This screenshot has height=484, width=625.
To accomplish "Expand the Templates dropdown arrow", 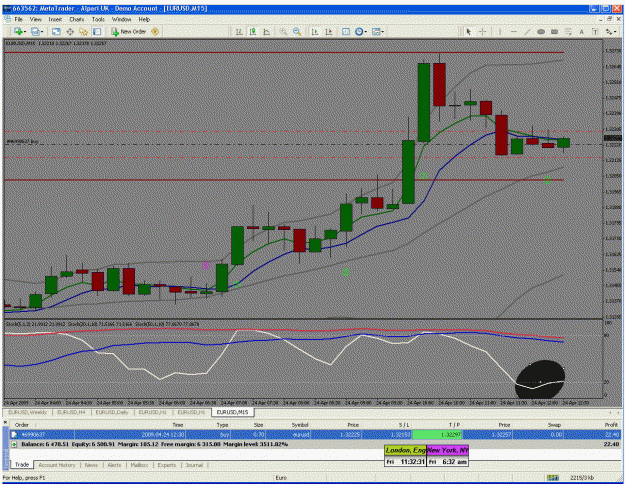I will tap(383, 31).
